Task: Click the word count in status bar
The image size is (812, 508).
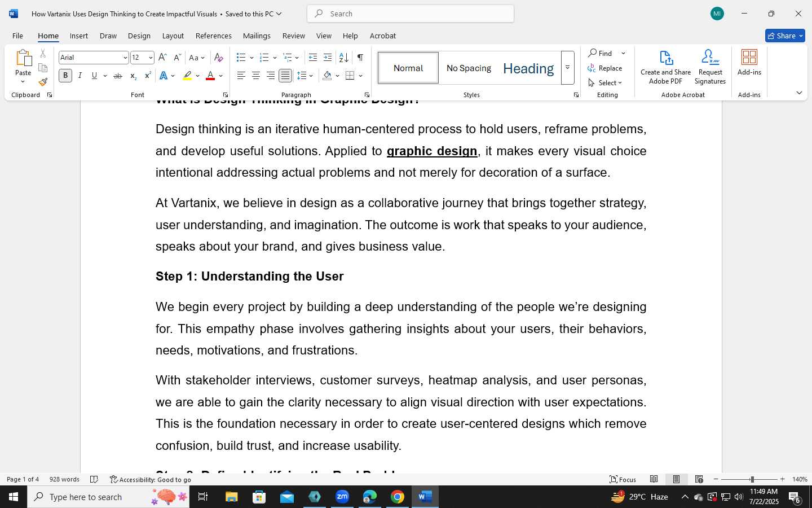Action: pos(64,479)
